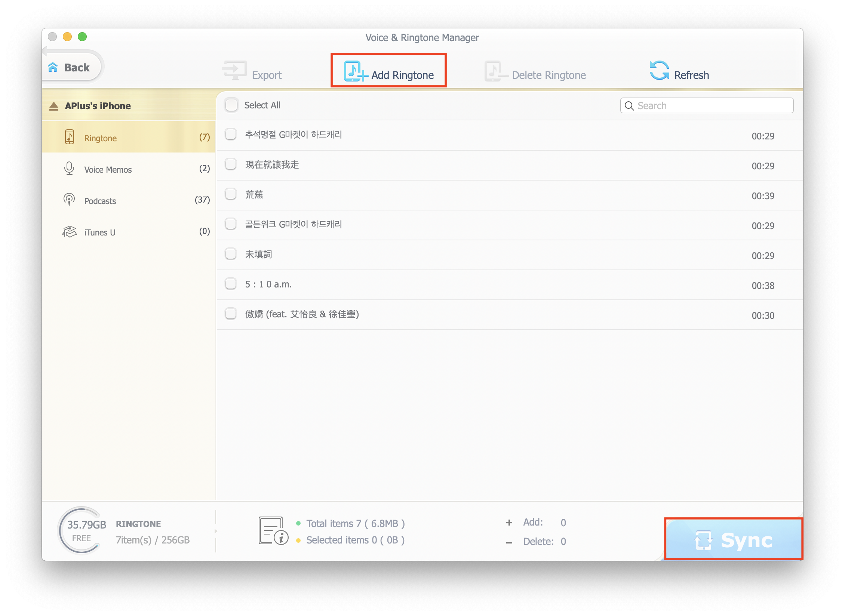The width and height of the screenshot is (845, 616).
Task: Click the Refresh arrows icon
Action: tap(660, 70)
